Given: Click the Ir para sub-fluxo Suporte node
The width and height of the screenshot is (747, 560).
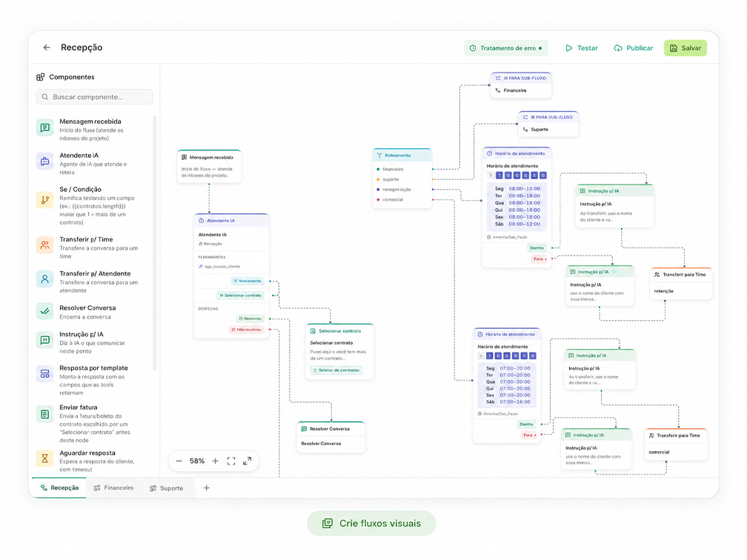Looking at the screenshot, I should (x=548, y=124).
